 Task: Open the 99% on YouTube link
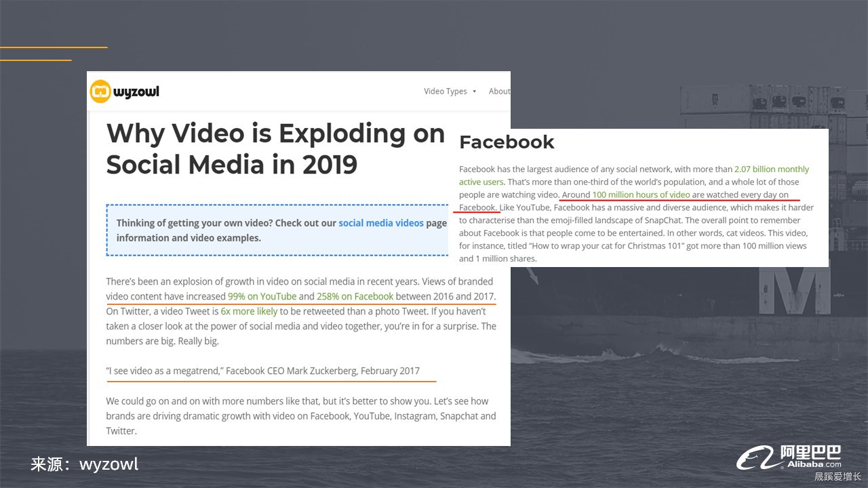click(x=262, y=296)
